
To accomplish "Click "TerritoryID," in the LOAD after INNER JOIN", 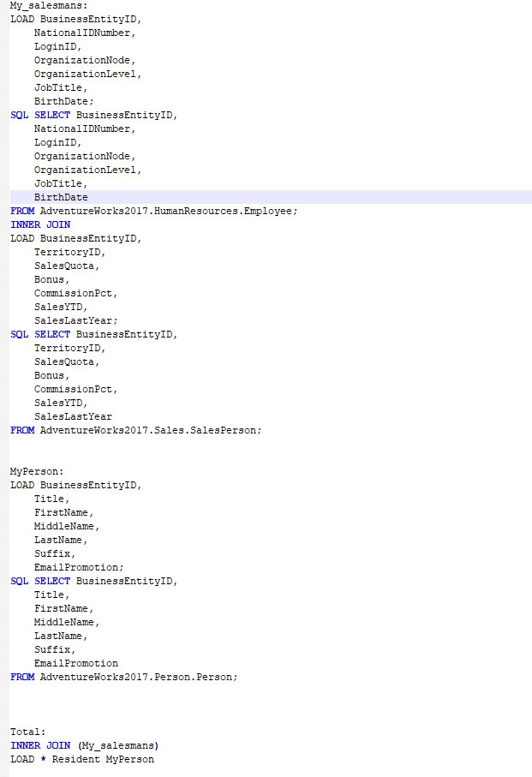I will 70,252.
